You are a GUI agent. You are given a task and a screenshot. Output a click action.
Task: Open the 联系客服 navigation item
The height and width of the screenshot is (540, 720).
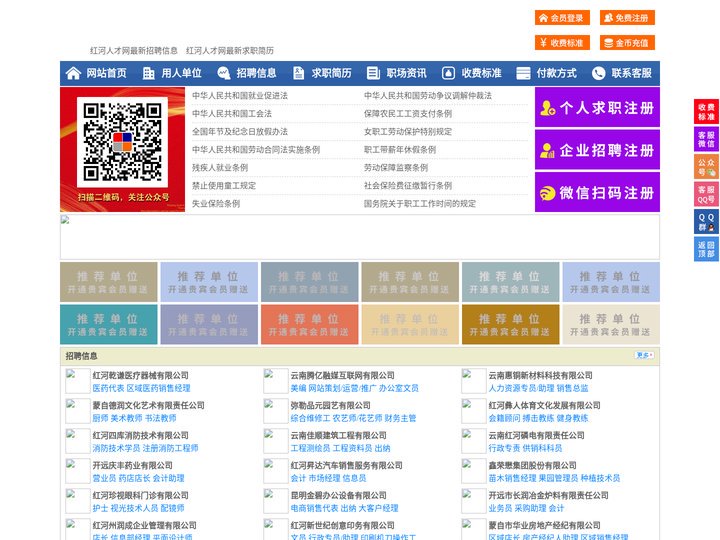pyautogui.click(x=631, y=73)
